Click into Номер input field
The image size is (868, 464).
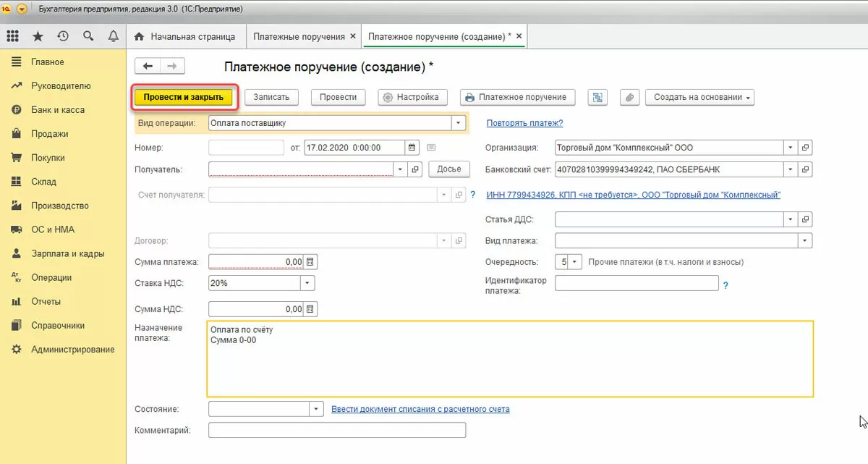click(246, 148)
